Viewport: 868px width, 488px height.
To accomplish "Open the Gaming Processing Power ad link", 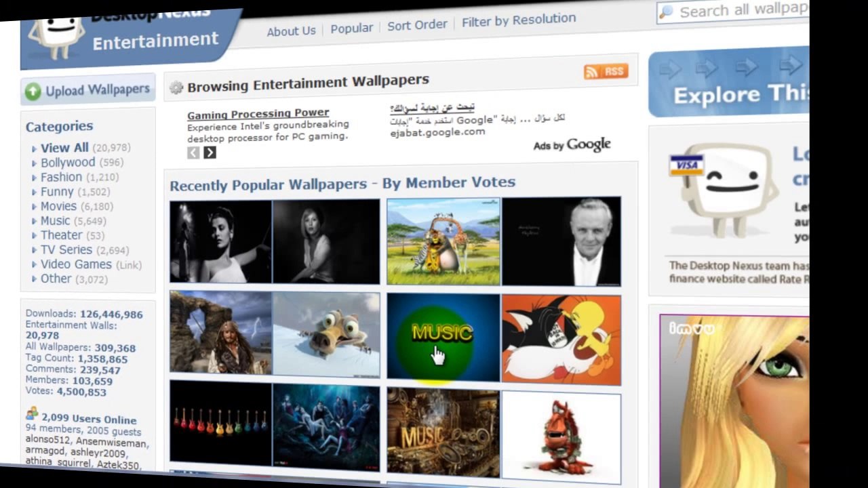I will coord(258,114).
